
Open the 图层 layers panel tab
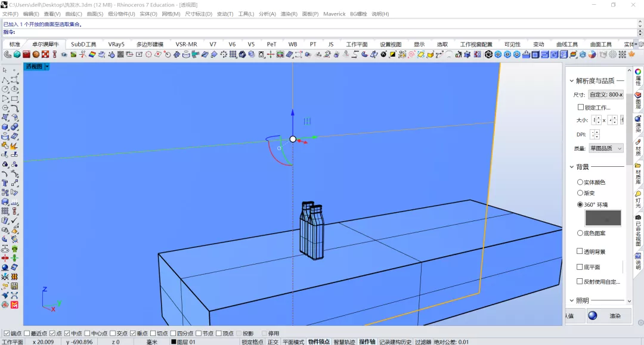coord(638,100)
